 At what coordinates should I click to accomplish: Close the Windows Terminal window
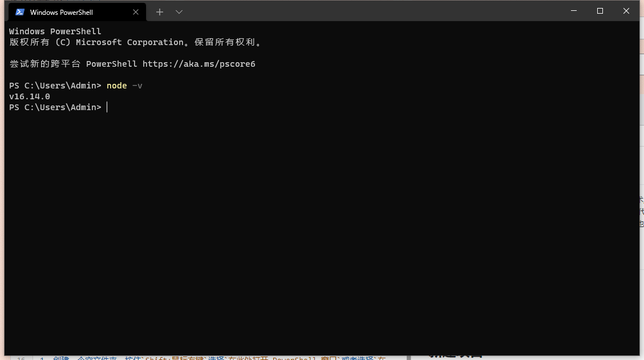click(626, 11)
